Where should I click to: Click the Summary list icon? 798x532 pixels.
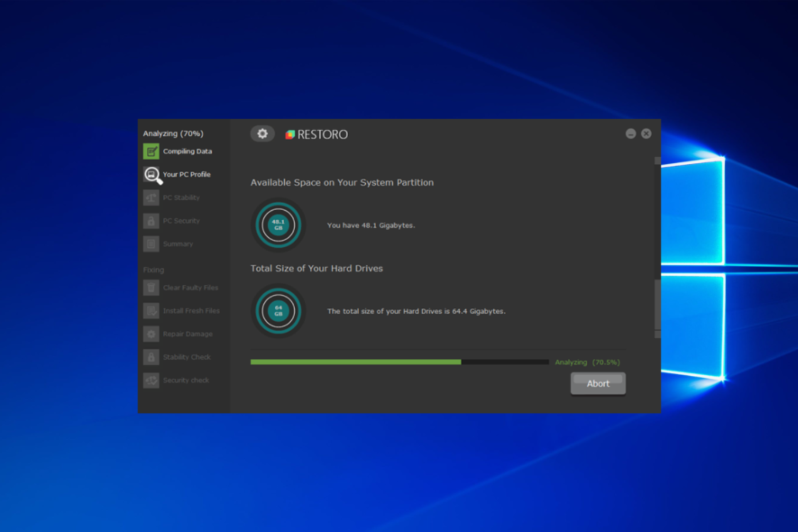pyautogui.click(x=151, y=244)
